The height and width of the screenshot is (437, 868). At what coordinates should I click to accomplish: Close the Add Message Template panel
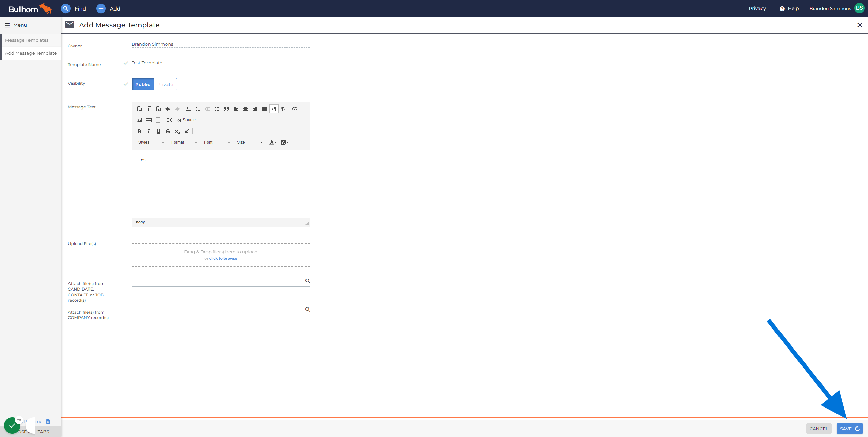(x=860, y=25)
